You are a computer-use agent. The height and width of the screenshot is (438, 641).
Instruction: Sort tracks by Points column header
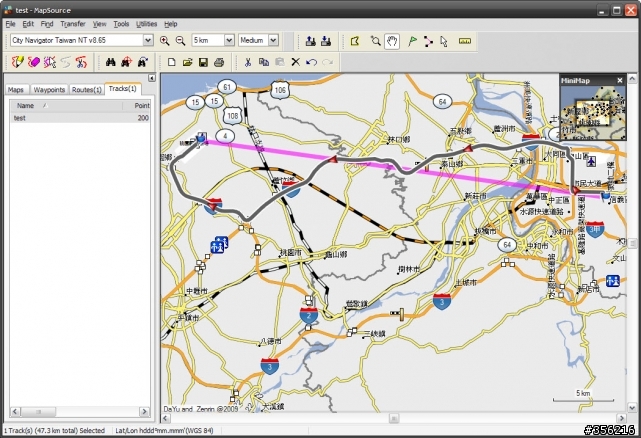pyautogui.click(x=137, y=106)
